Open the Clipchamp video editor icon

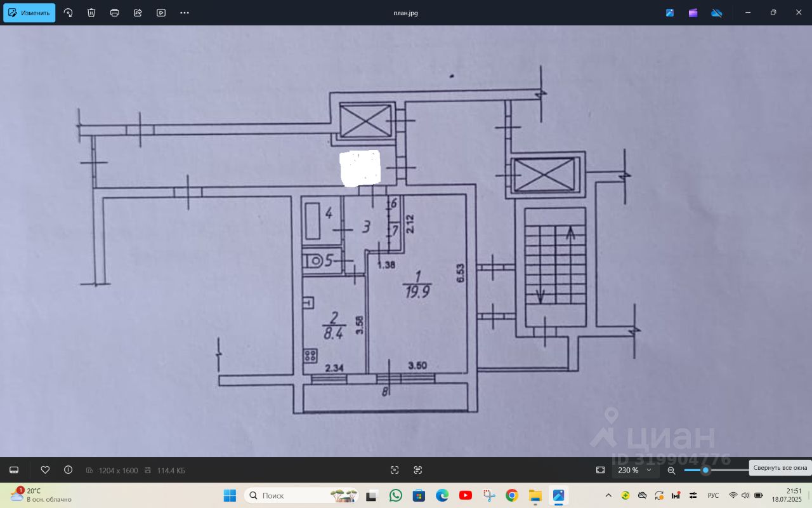[693, 13]
